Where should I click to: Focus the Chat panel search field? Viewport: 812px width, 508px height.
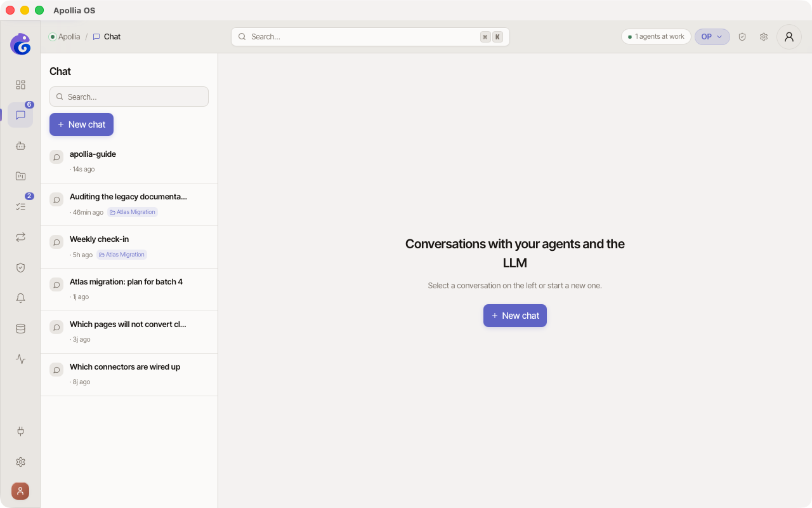pos(129,97)
